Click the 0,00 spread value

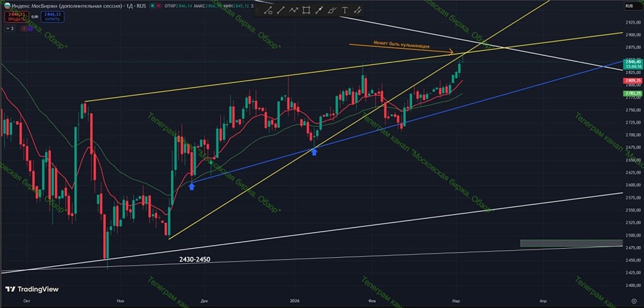(35, 17)
